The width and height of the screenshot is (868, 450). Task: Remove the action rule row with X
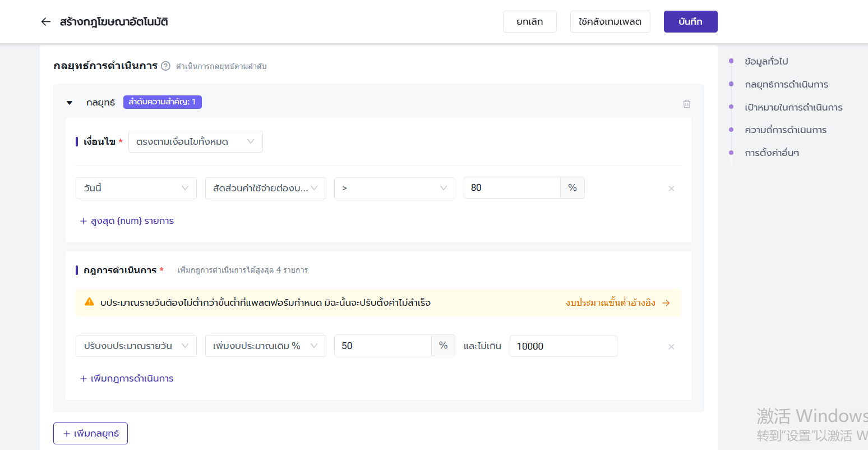pos(671,347)
